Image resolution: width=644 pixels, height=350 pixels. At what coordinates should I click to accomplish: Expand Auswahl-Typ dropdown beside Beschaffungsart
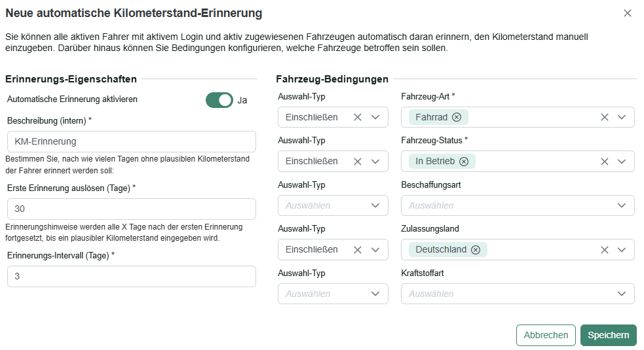point(333,205)
